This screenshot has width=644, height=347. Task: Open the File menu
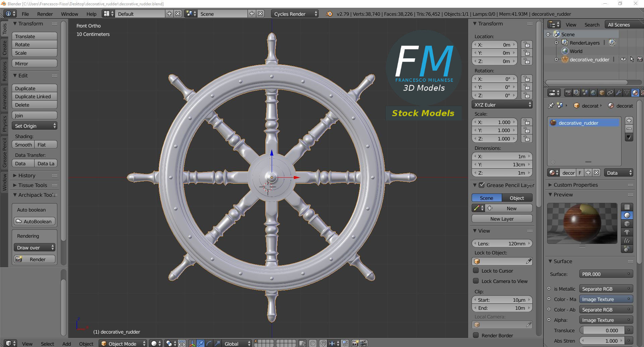tap(25, 14)
